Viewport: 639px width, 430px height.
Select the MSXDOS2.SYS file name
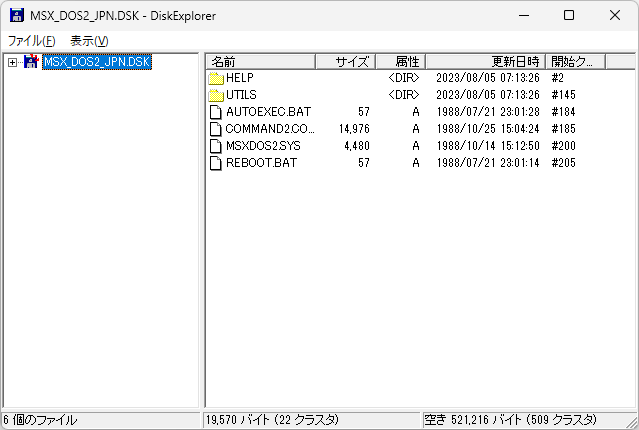point(263,146)
